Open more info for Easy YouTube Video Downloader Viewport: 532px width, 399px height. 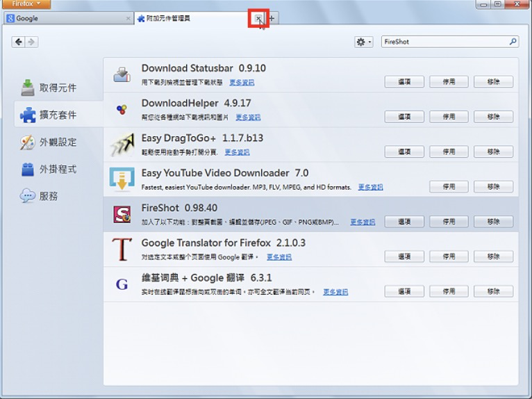[x=370, y=187]
